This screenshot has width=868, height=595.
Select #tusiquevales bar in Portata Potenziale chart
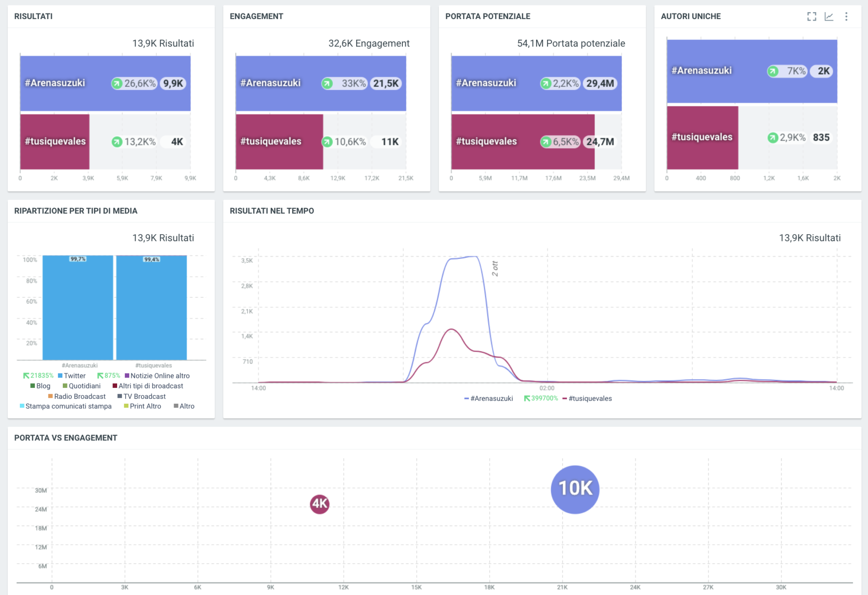point(523,142)
